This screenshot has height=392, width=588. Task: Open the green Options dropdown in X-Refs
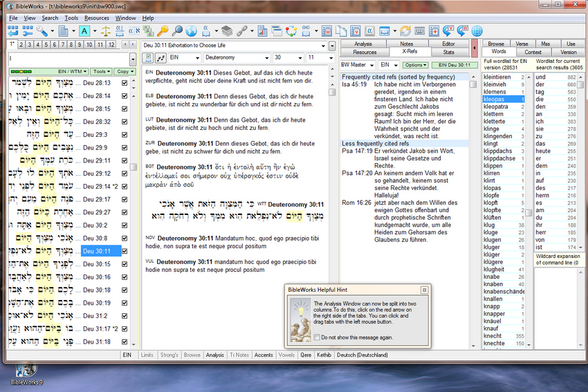416,65
